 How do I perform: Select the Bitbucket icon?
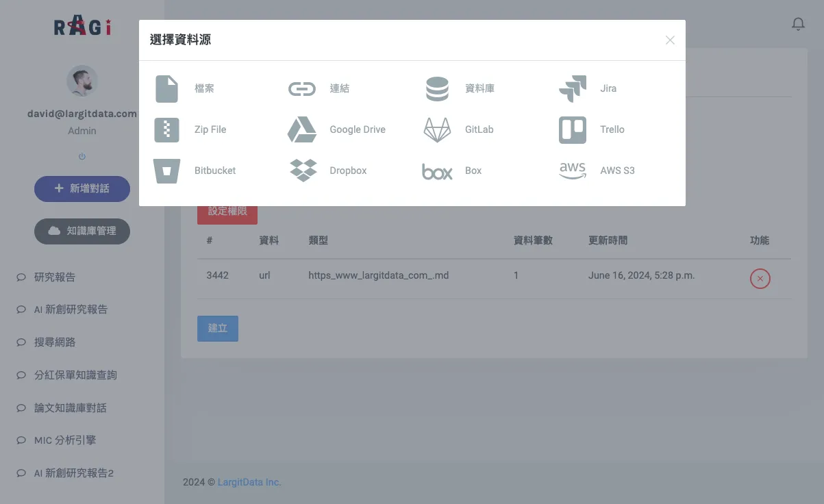click(x=166, y=171)
